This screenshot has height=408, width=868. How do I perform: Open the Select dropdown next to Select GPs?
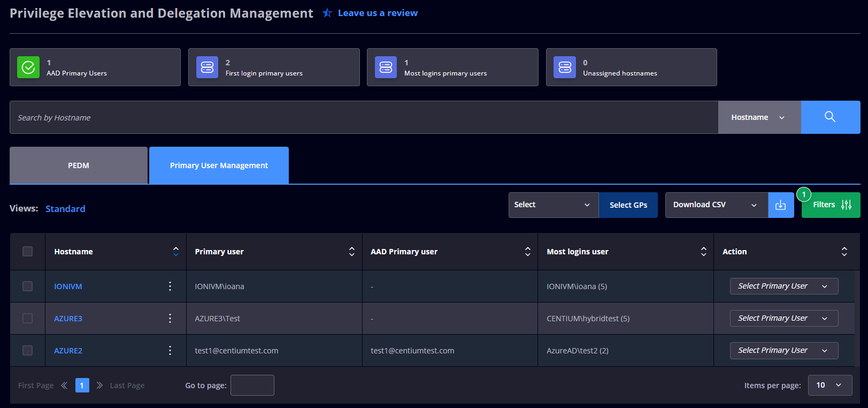coord(554,205)
